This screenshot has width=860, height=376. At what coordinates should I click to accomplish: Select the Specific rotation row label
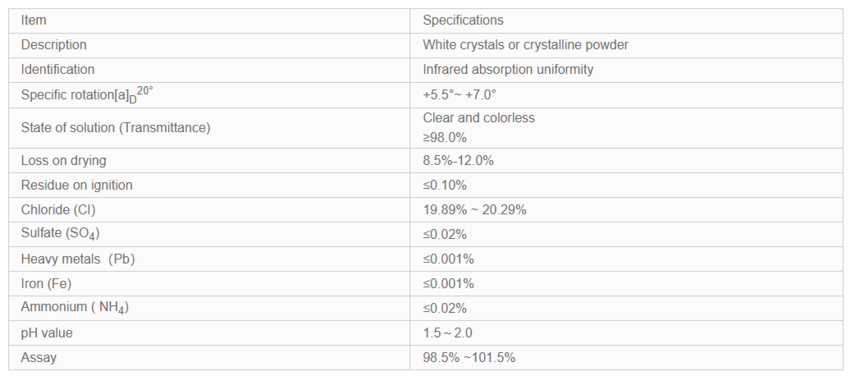click(87, 94)
